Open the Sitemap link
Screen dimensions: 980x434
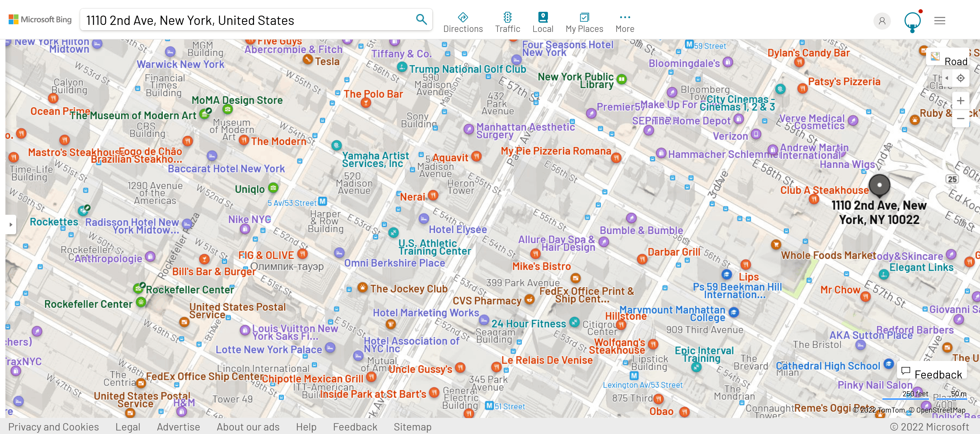412,427
